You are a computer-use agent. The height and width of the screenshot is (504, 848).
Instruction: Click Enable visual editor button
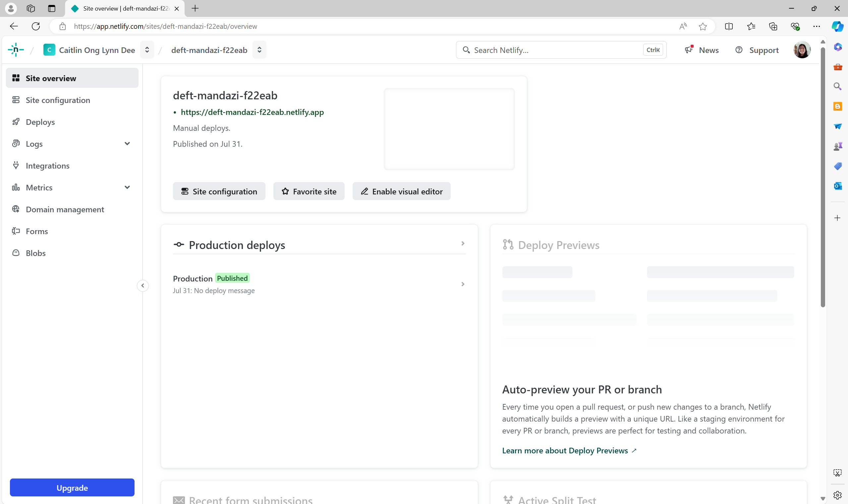click(x=401, y=191)
